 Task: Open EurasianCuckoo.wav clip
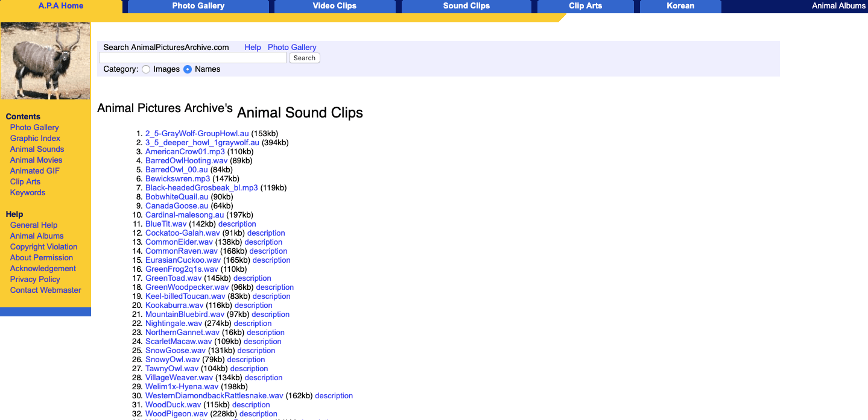coord(183,260)
